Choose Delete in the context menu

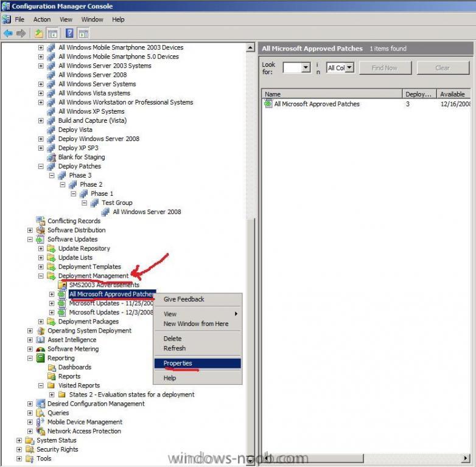198,339
